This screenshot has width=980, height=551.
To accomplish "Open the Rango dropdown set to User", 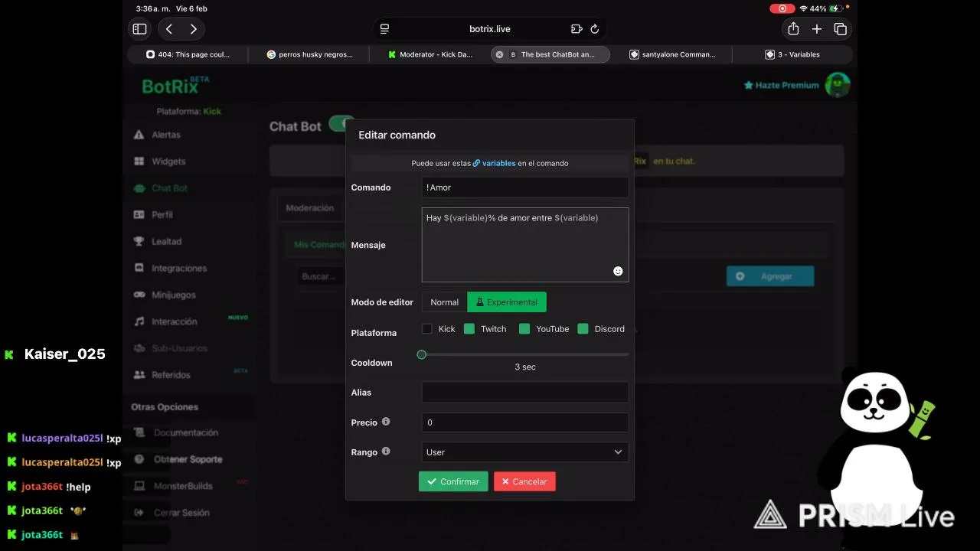I will [525, 452].
